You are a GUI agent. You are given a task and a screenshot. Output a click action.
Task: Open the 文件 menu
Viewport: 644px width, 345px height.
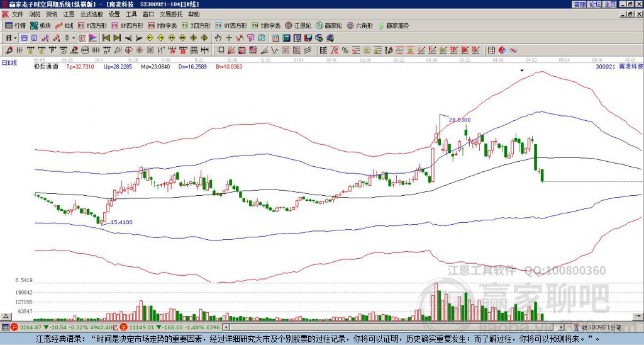[x=18, y=14]
